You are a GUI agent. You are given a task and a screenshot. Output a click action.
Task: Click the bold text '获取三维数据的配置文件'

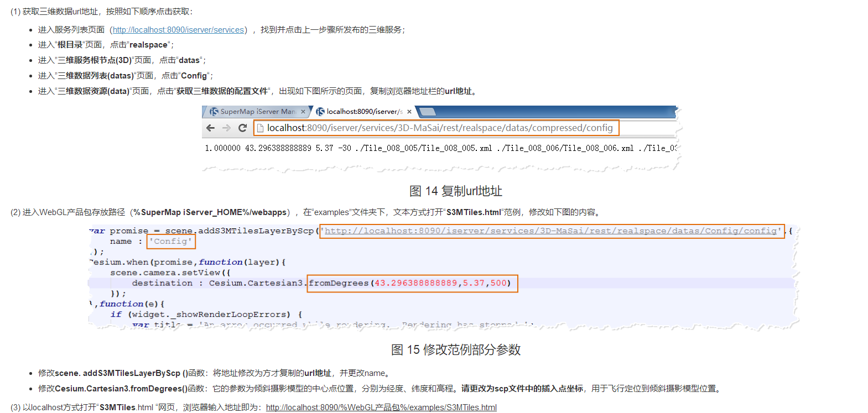[x=222, y=91]
